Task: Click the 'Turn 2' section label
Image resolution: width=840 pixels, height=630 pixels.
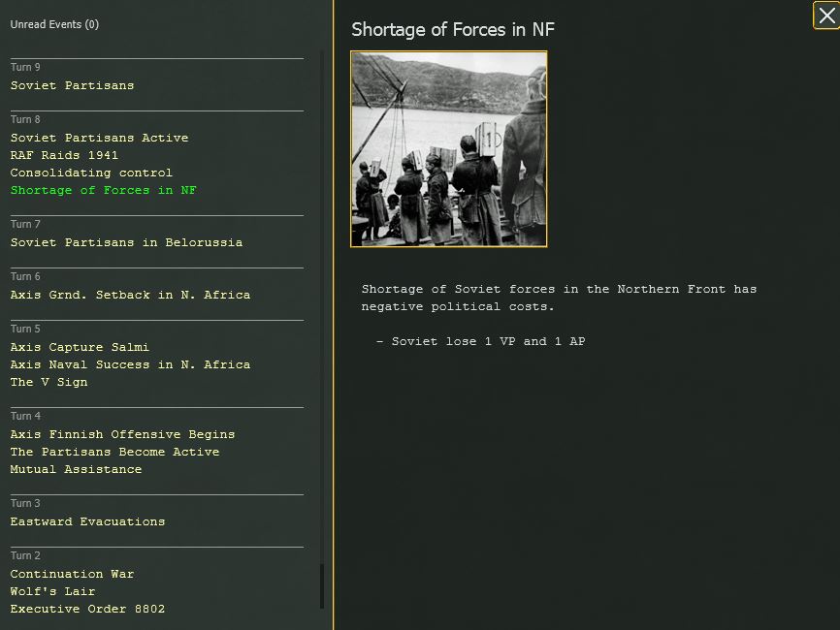Action: pyautogui.click(x=25, y=555)
